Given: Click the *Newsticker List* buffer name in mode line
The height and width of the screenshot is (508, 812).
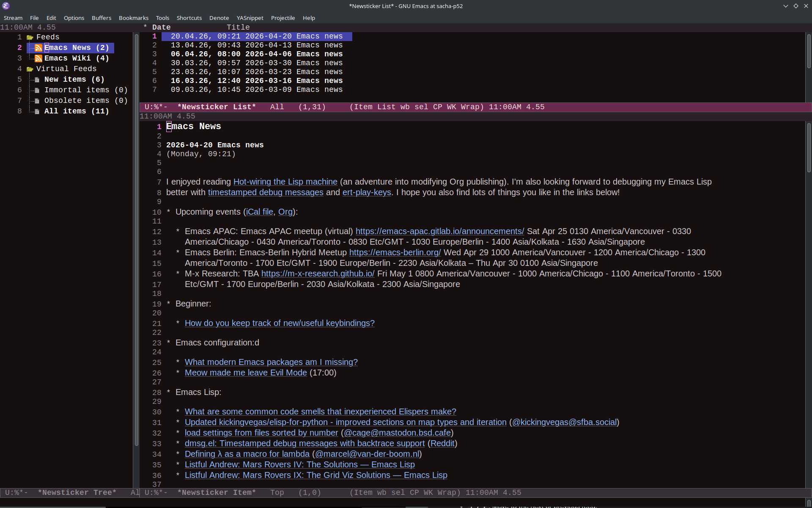Looking at the screenshot, I should (x=217, y=107).
